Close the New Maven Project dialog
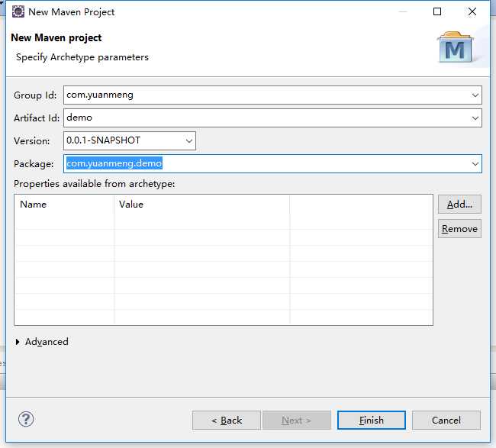496x448 pixels. coord(472,11)
